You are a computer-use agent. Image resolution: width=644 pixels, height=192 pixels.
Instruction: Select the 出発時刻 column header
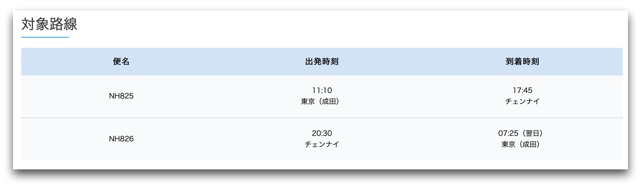click(322, 62)
